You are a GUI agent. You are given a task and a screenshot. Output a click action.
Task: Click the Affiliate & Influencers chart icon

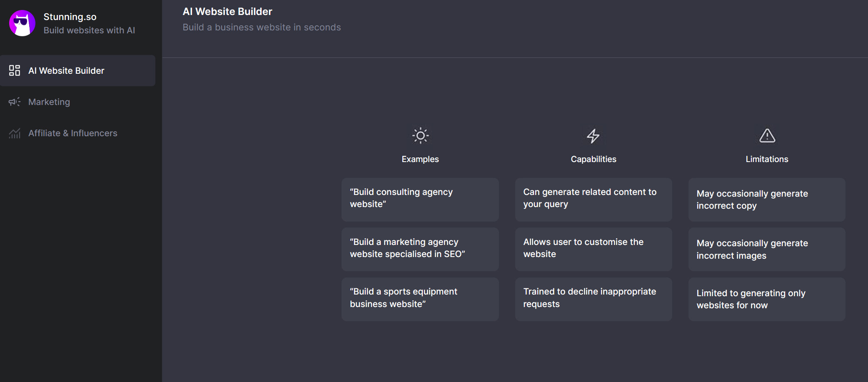(15, 133)
